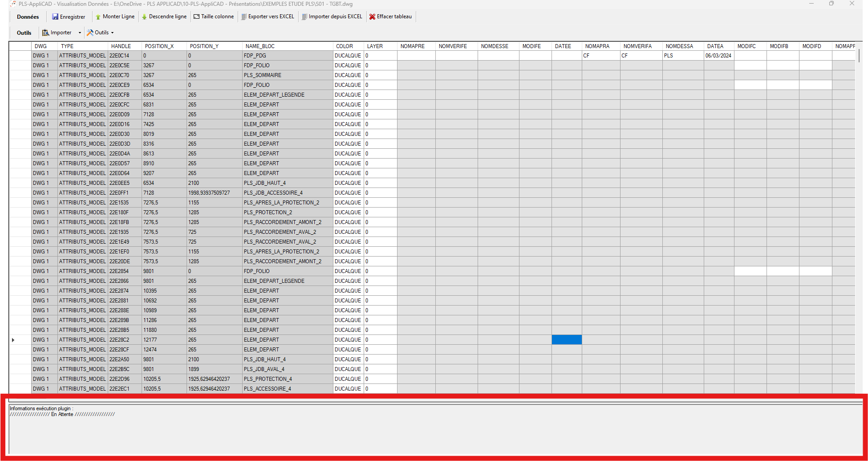The width and height of the screenshot is (868, 461).
Task: Click the clipboard icon next to Importer
Action: [x=46, y=32]
